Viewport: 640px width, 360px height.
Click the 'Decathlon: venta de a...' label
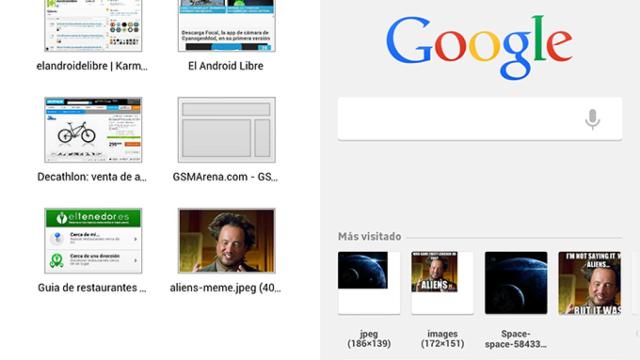(92, 177)
